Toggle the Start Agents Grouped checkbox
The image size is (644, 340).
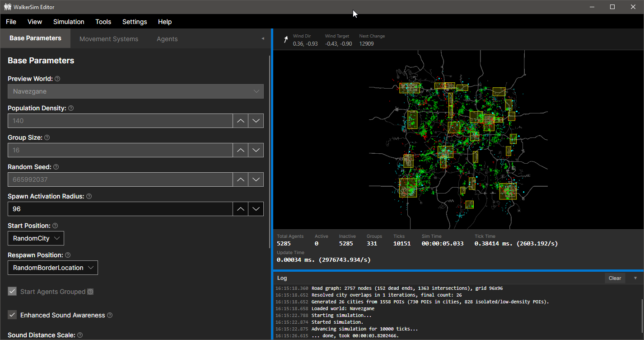tap(12, 292)
